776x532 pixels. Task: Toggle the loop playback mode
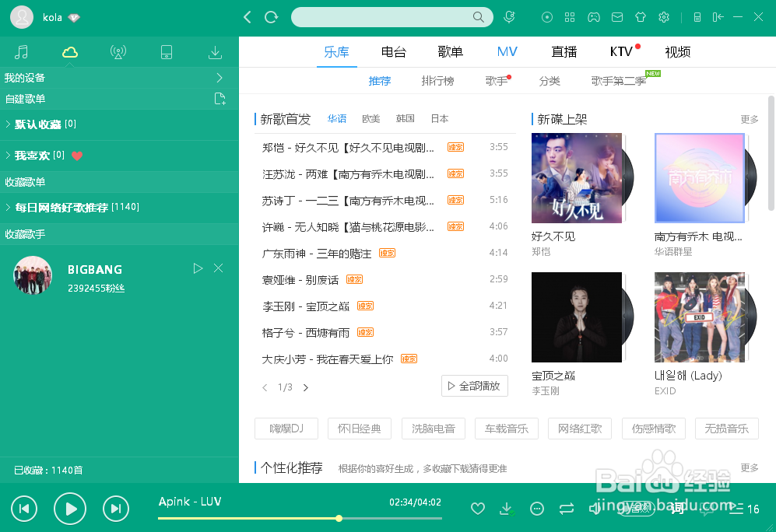click(x=567, y=508)
